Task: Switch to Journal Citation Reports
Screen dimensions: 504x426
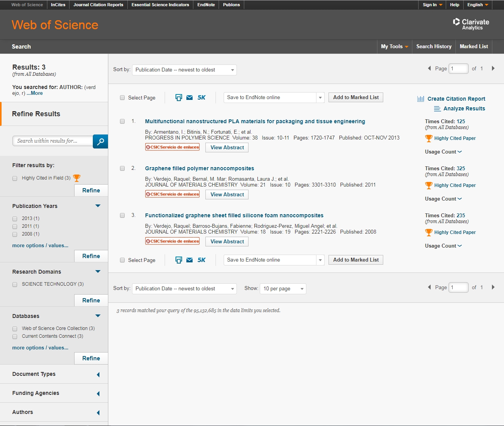Action: pos(98,5)
